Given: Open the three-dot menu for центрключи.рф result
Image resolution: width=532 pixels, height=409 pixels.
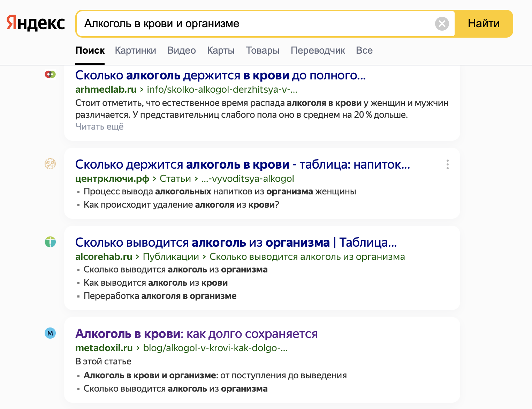Looking at the screenshot, I should (447, 164).
